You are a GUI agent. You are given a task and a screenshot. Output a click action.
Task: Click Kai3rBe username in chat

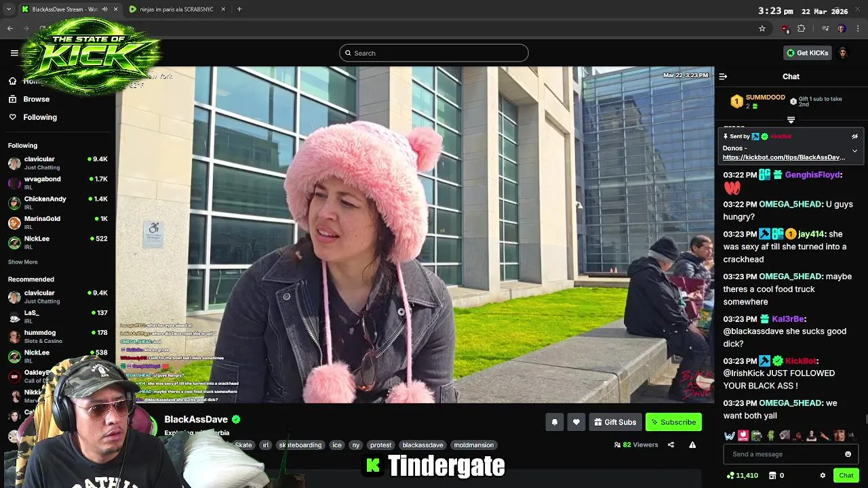(787, 319)
